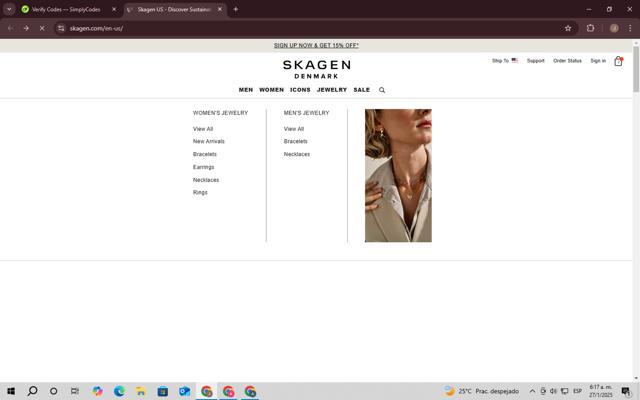640x400 pixels.
Task: Open the shopping bag cart icon
Action: (x=618, y=61)
